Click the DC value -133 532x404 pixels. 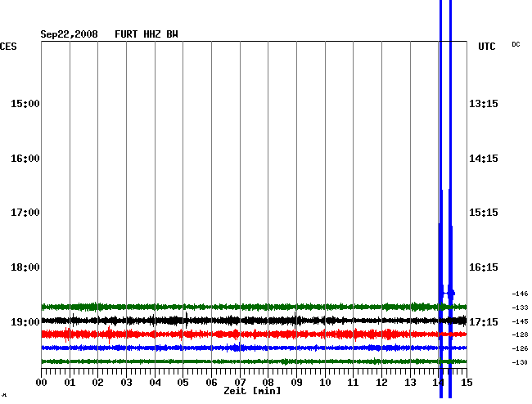(x=520, y=307)
